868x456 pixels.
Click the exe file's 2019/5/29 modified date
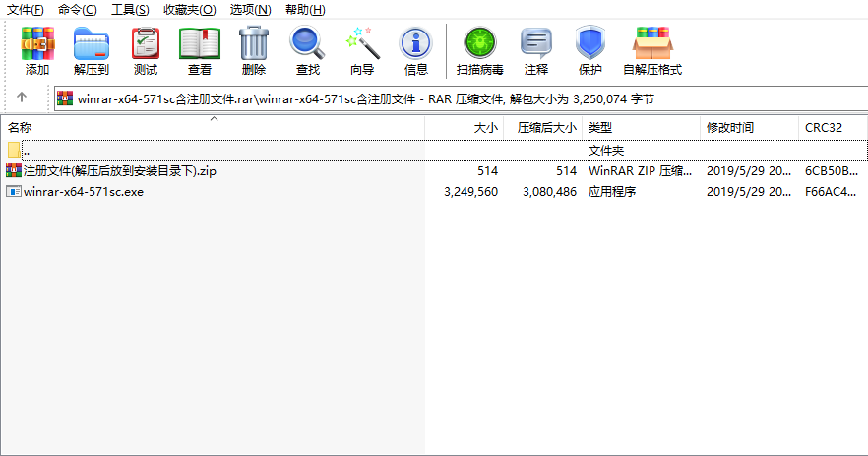(x=749, y=192)
